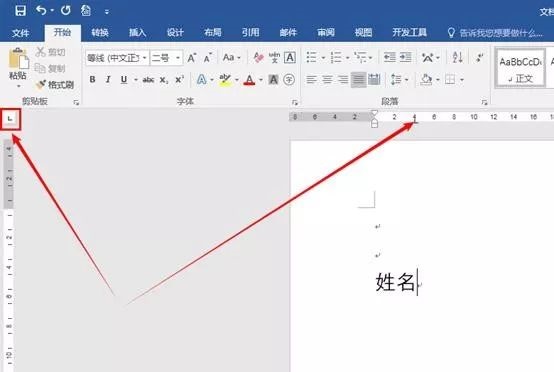Open the font size 二号 dropdown
This screenshot has height=372, width=554.
coord(178,58)
